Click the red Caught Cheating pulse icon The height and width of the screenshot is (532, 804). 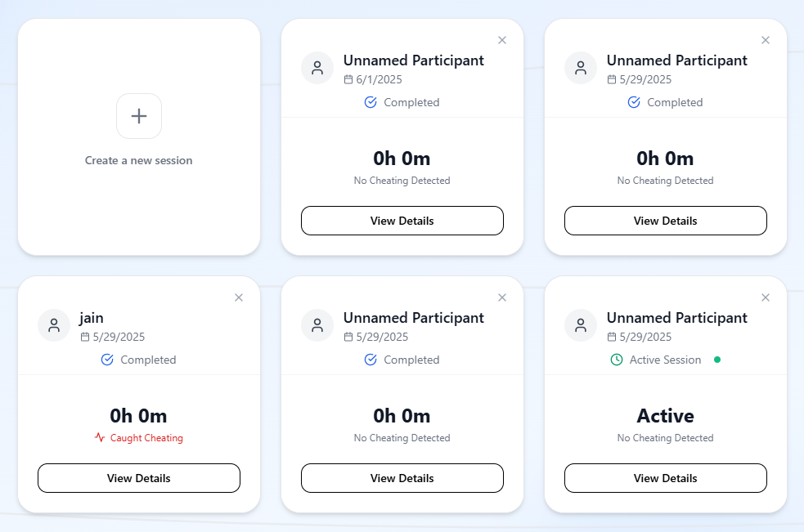[100, 438]
